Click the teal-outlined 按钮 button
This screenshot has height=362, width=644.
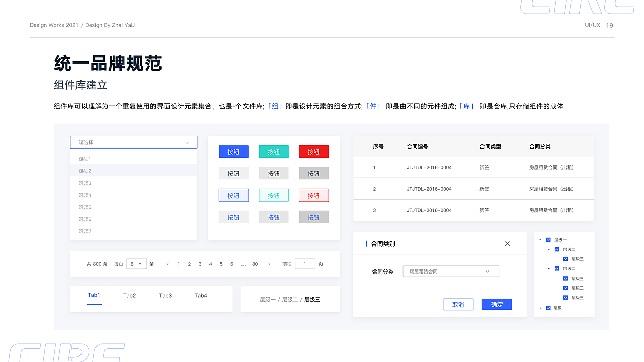[x=274, y=195]
